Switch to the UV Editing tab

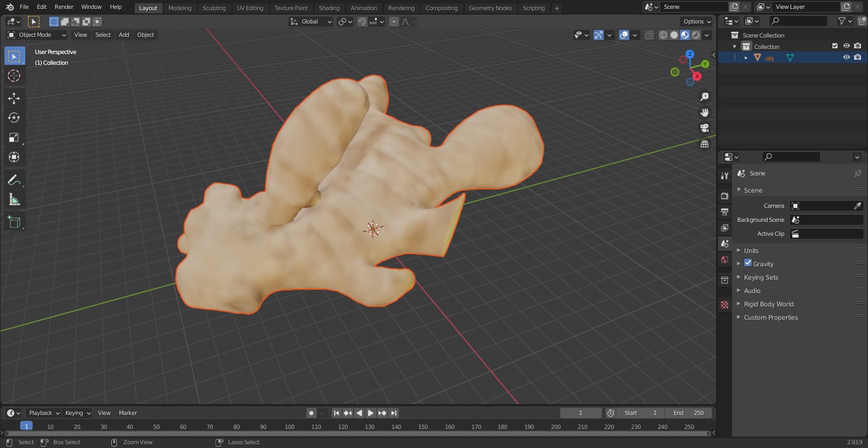[x=250, y=8]
